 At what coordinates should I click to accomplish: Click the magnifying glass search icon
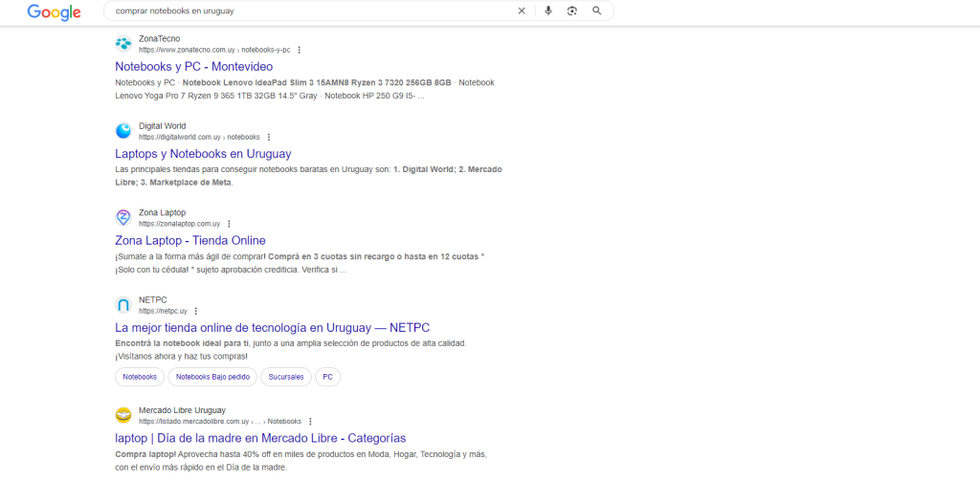click(597, 11)
